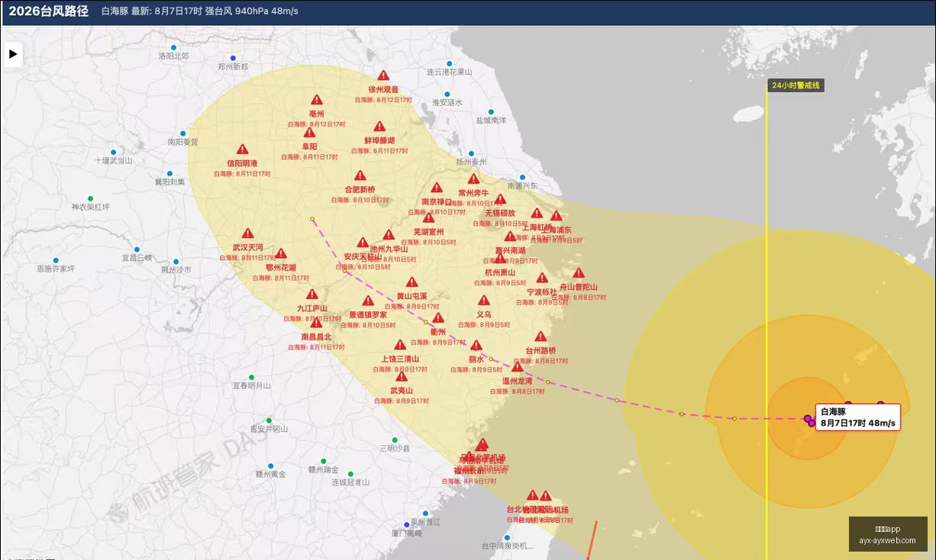Click the 合肥新桥 warning triangle
Image resolution: width=936 pixels, height=560 pixels.
point(360,175)
